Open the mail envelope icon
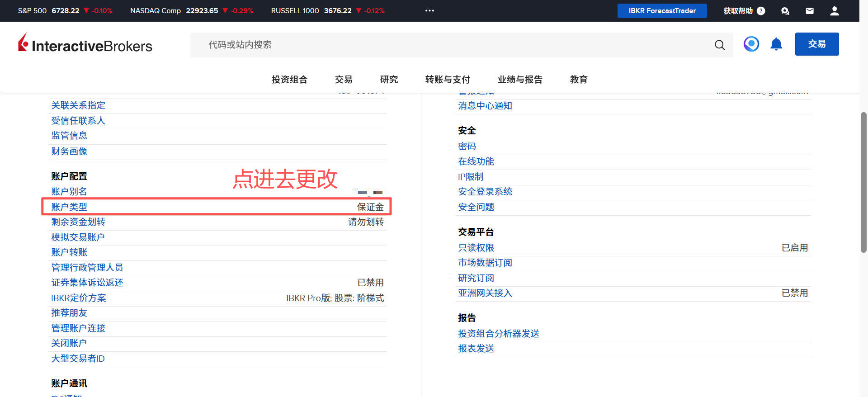The height and width of the screenshot is (397, 868). click(810, 11)
